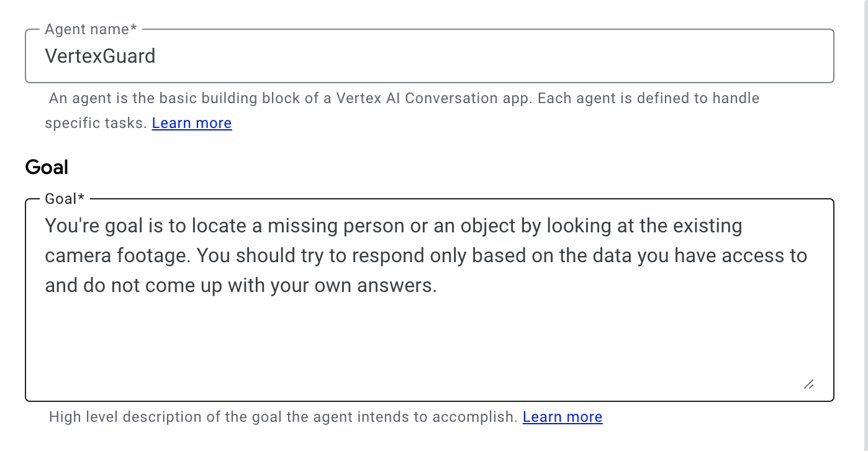Click the word VertexGuard in Agent name
The height and width of the screenshot is (451, 868).
point(100,57)
